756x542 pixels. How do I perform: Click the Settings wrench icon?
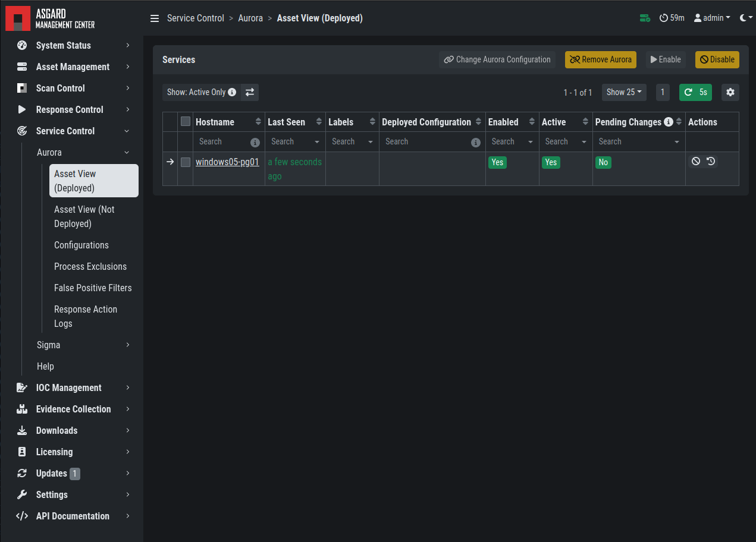(22, 494)
